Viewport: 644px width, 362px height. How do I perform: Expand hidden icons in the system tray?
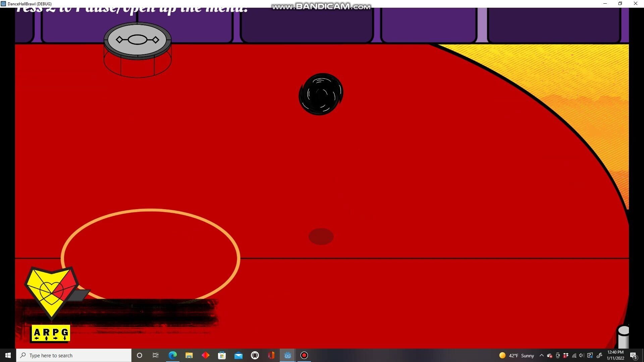tap(541, 355)
